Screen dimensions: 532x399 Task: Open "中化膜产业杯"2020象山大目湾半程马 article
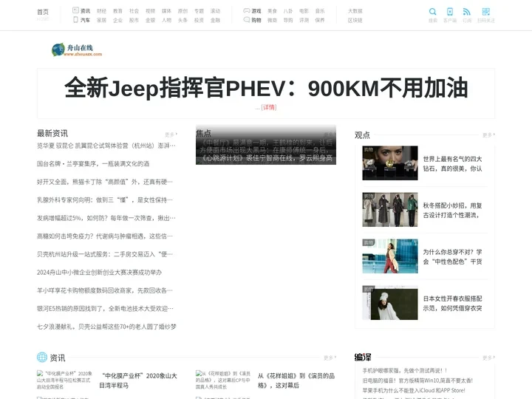pos(138,381)
